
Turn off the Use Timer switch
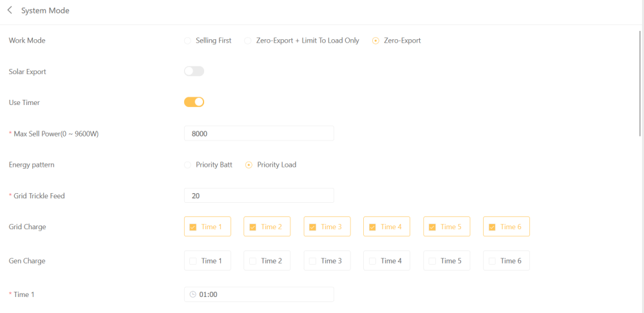[194, 102]
